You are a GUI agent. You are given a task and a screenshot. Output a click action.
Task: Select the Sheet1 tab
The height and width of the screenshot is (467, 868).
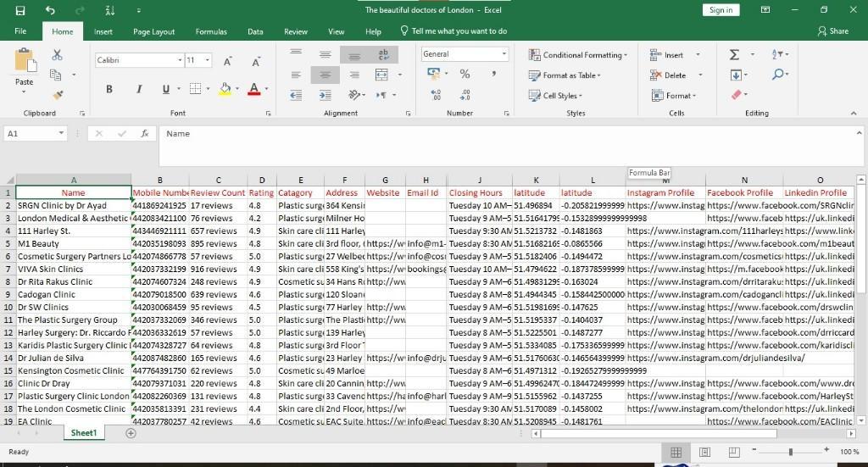84,433
